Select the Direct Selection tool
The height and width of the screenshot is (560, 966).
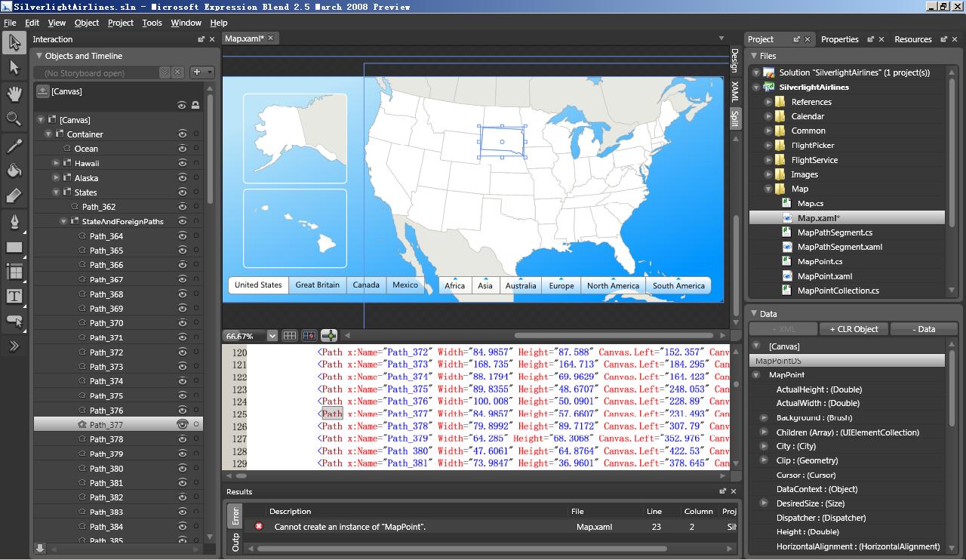(x=14, y=68)
